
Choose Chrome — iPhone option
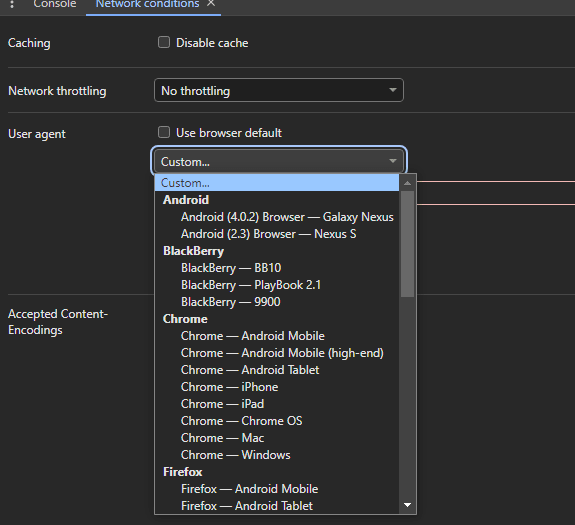277,387
